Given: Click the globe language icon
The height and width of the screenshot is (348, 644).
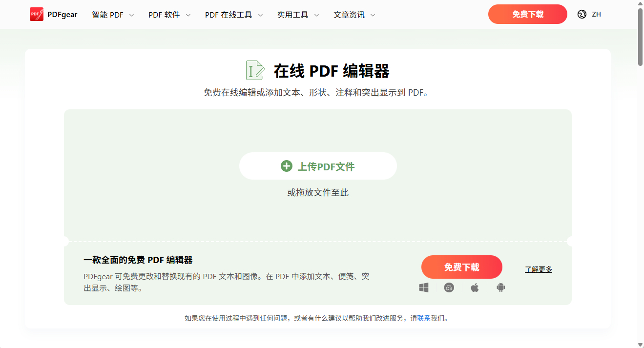Looking at the screenshot, I should point(581,14).
